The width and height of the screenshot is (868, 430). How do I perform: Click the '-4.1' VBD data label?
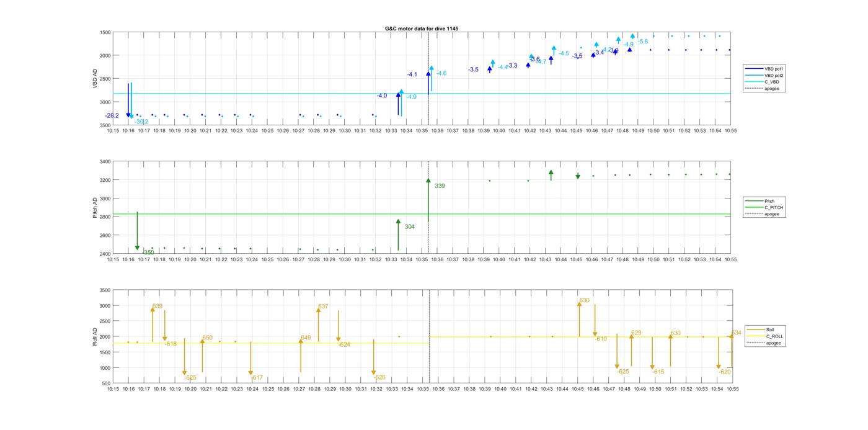[x=412, y=74]
